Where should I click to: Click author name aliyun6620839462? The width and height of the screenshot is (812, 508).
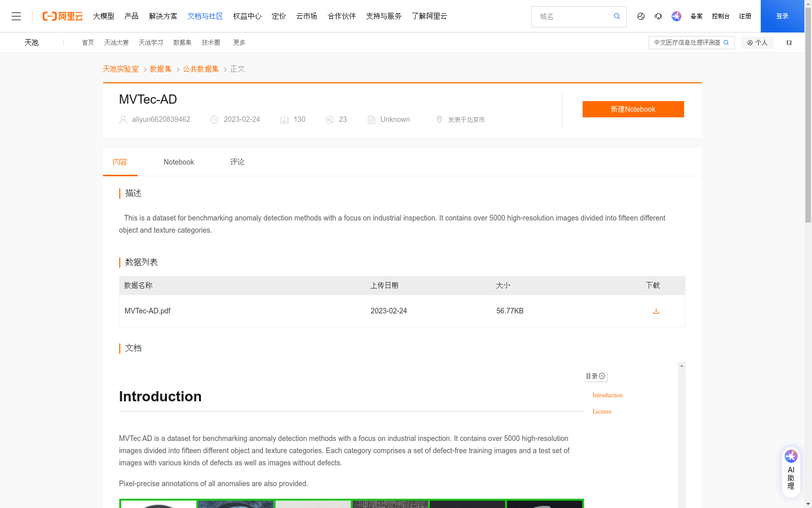pyautogui.click(x=161, y=120)
